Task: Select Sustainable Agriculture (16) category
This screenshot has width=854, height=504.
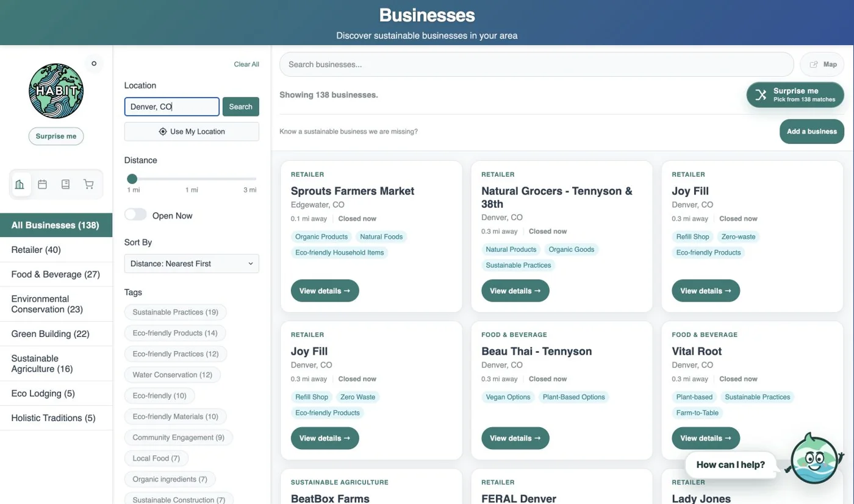Action: 56,364
